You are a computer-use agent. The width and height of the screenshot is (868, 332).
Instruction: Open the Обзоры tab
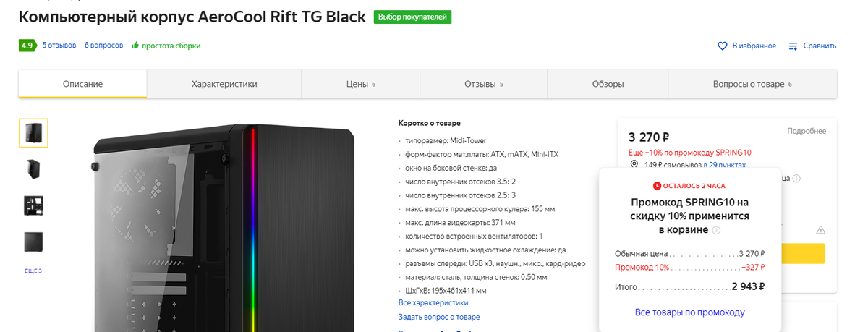(608, 84)
